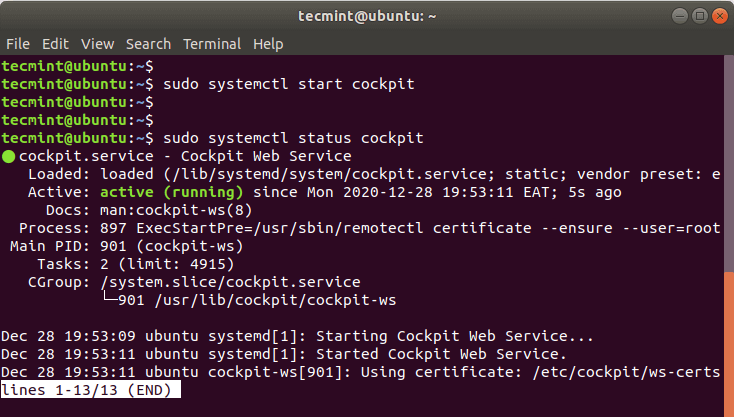Click the 'sudo systemctl start cockpit' command
The width and height of the screenshot is (734, 417).
tap(289, 84)
